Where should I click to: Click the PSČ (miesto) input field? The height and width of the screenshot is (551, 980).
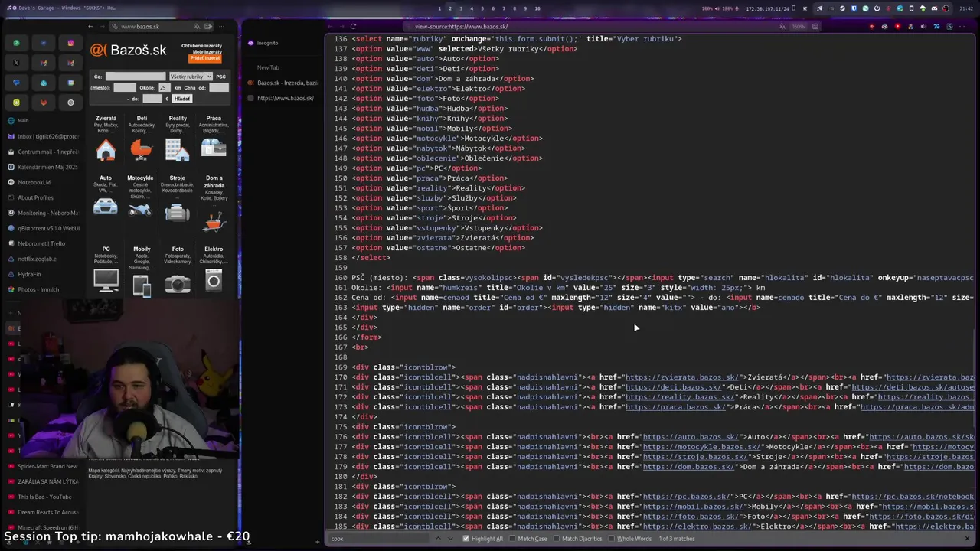[x=125, y=88]
